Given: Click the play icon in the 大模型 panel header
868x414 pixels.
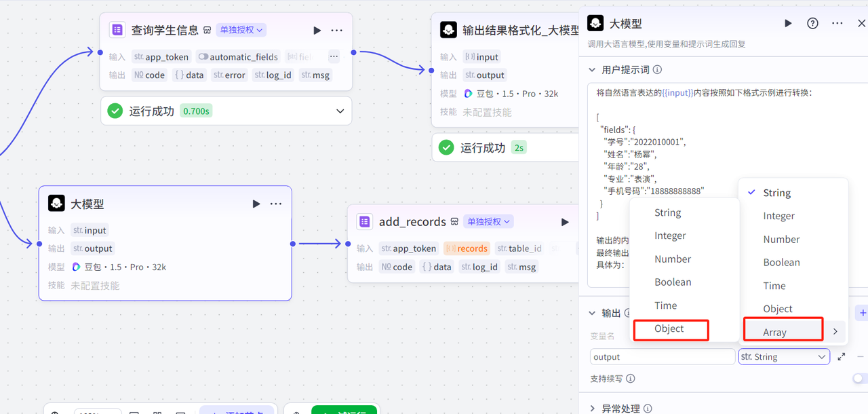Looking at the screenshot, I should (788, 23).
